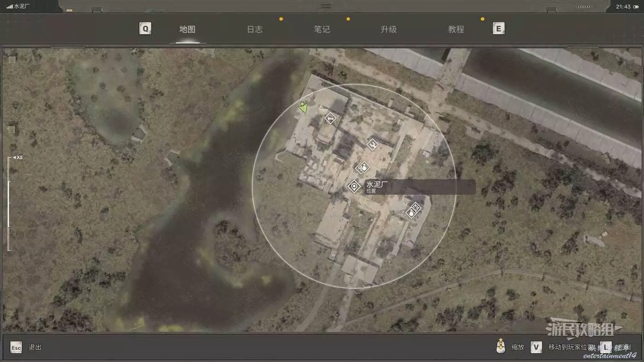Click the 退出 exit label
The height and width of the screenshot is (362, 644).
(35, 347)
